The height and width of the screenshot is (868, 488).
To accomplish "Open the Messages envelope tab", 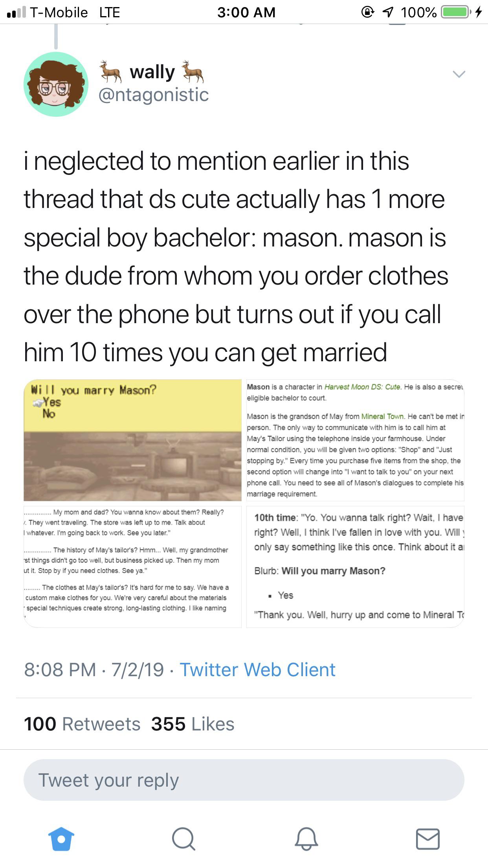I will (427, 839).
